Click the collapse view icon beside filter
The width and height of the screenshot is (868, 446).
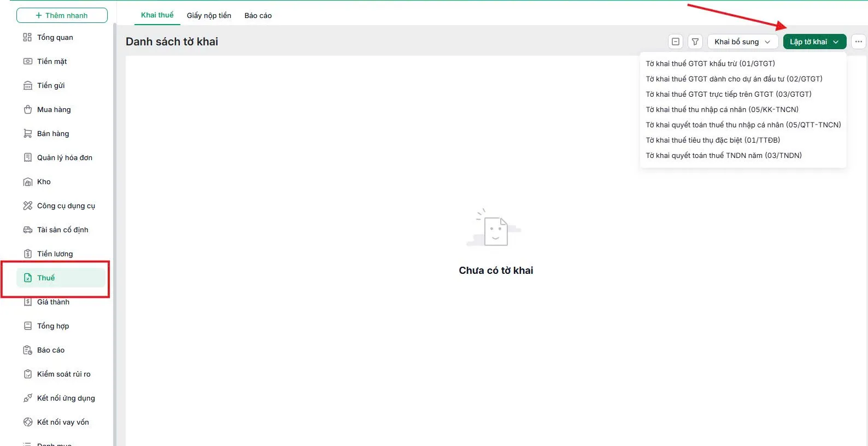coord(676,42)
